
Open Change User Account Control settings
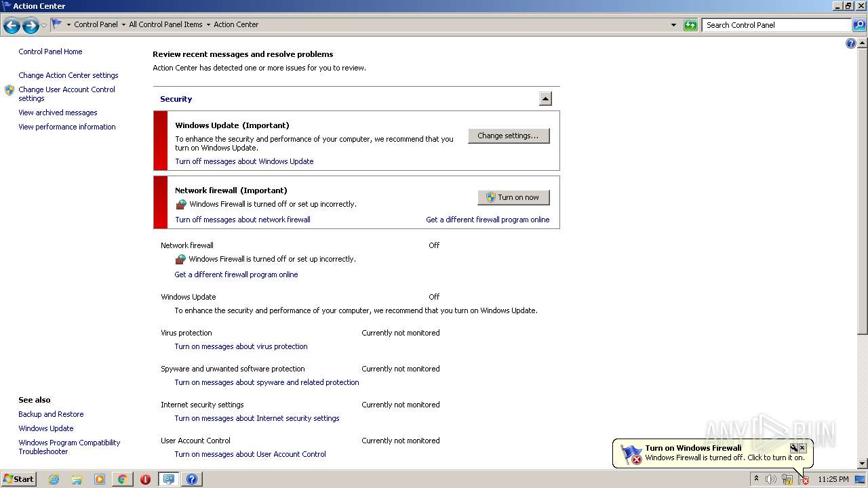[x=66, y=94]
